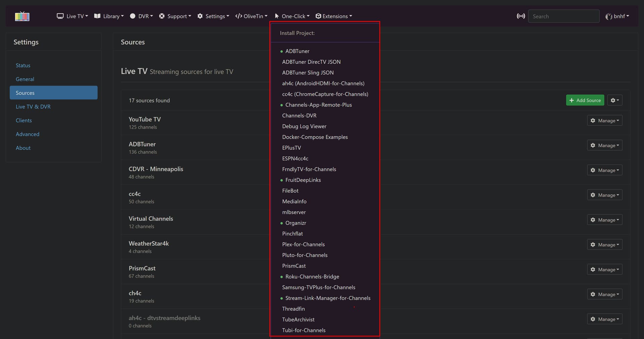Open the Extensions dropdown menu
644x339 pixels.
pos(334,16)
